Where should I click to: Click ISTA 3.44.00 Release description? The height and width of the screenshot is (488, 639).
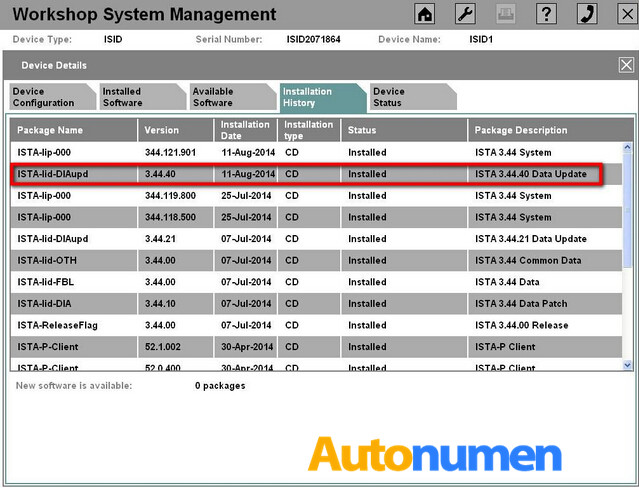[x=522, y=325]
